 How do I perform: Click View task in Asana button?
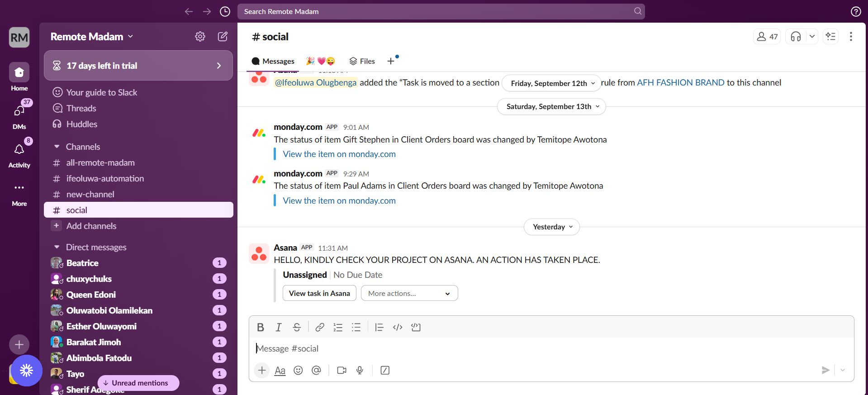click(x=319, y=293)
